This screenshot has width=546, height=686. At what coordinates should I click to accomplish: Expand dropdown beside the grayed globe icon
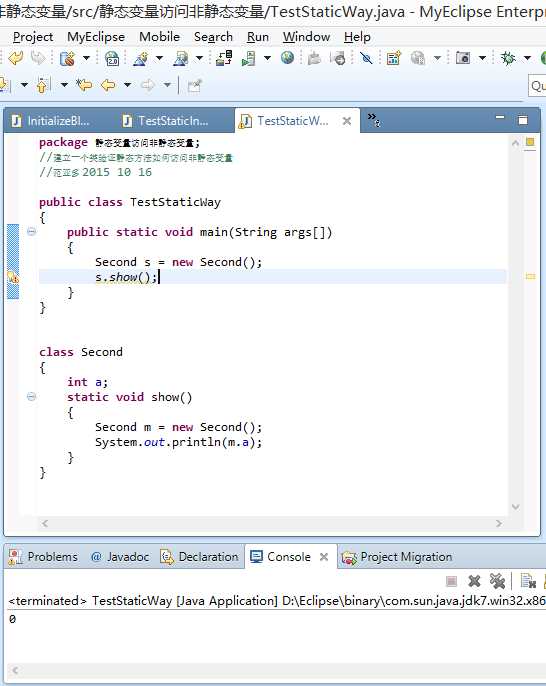tap(437, 58)
